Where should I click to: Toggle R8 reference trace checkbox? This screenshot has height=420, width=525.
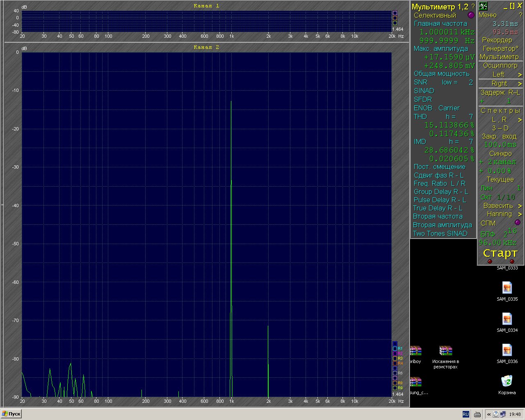[395, 383]
